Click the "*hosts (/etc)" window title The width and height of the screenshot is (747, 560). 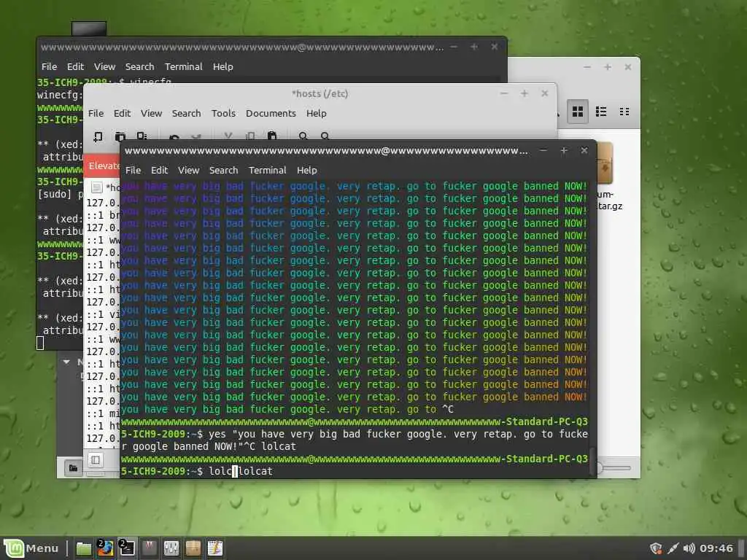320,94
